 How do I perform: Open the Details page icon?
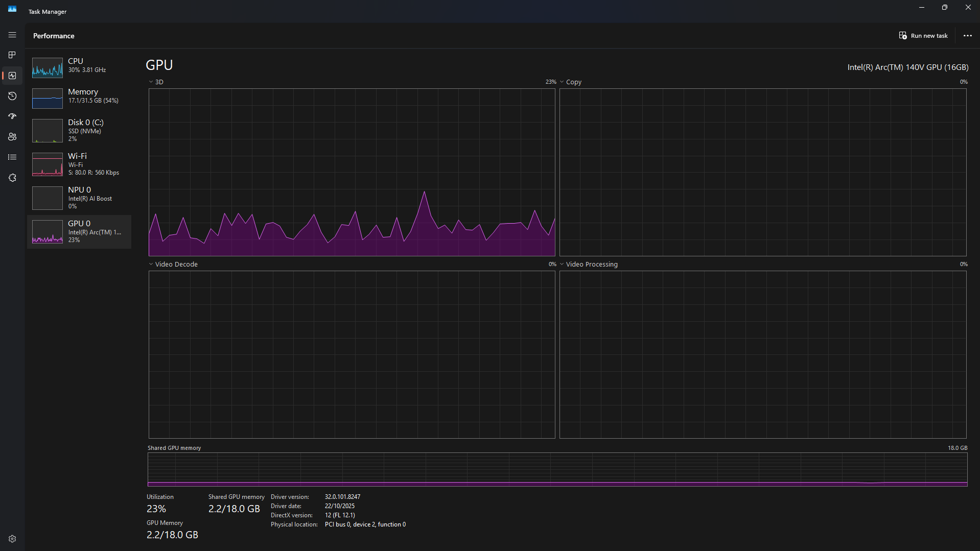click(x=12, y=157)
